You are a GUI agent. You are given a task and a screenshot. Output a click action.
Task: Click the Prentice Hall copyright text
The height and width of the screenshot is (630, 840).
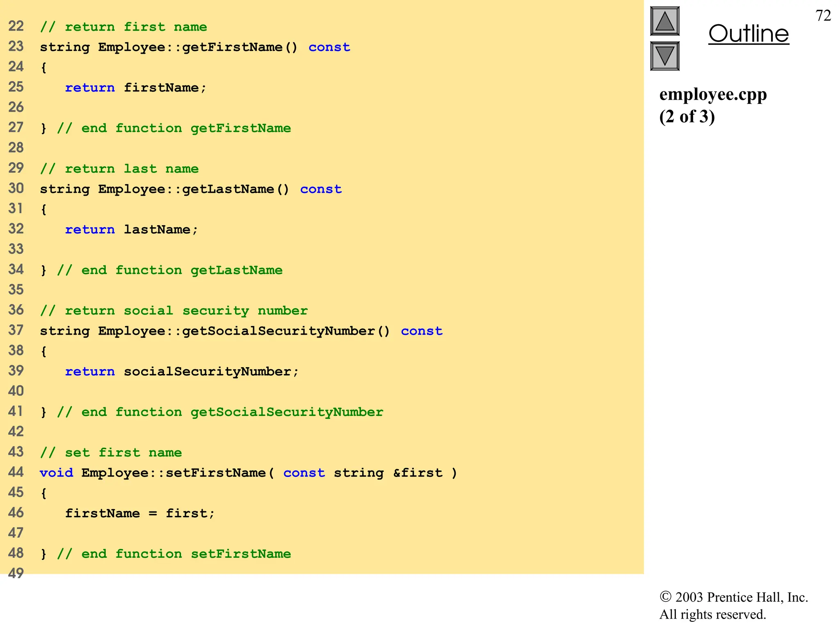pyautogui.click(x=733, y=605)
